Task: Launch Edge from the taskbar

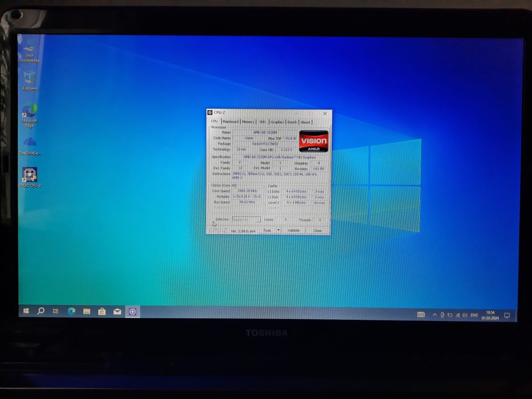Action: (x=71, y=311)
